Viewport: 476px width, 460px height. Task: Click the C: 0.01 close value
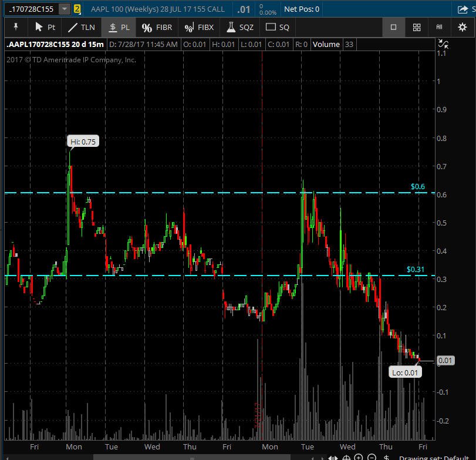(279, 45)
